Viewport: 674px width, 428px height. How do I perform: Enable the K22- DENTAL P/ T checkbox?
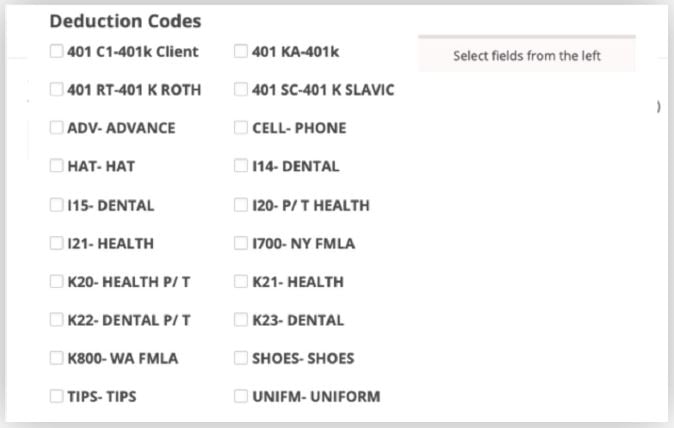click(x=57, y=320)
